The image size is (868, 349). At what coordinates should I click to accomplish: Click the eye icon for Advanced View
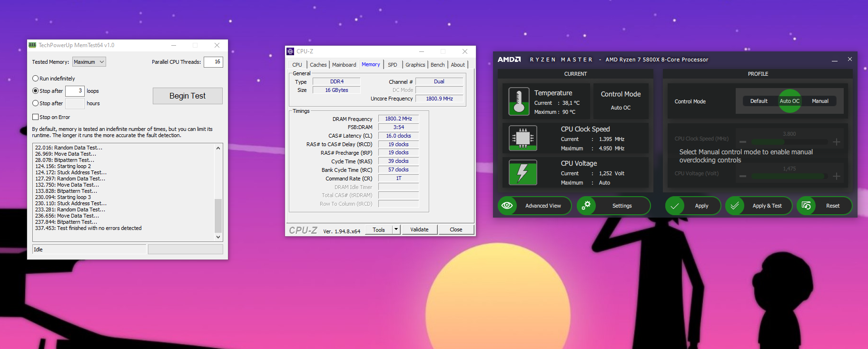(x=507, y=206)
